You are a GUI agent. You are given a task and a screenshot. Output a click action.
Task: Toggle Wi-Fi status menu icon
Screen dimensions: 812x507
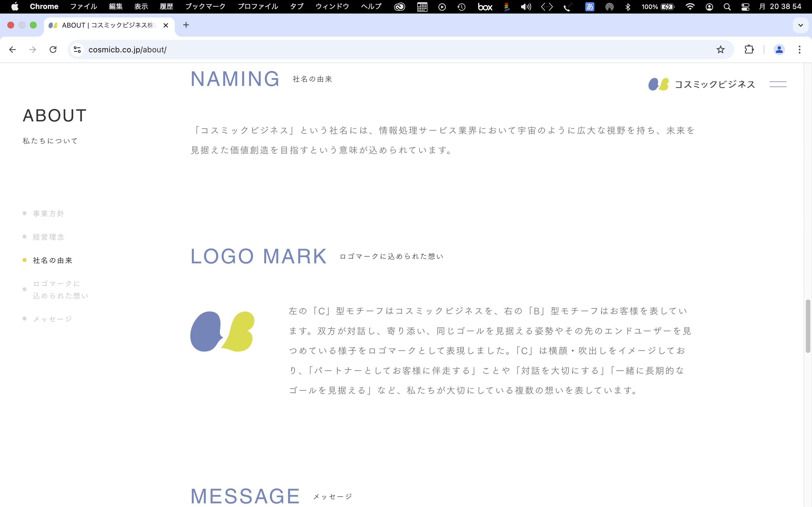point(690,7)
